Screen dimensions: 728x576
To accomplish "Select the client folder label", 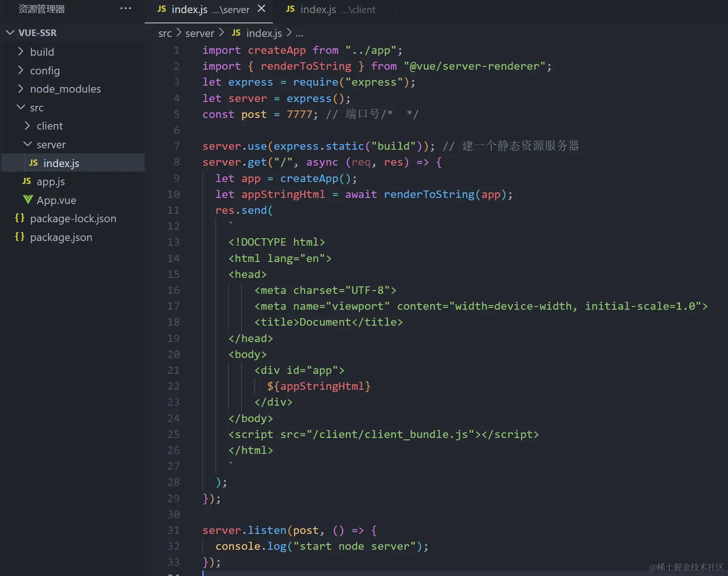I will tap(50, 126).
